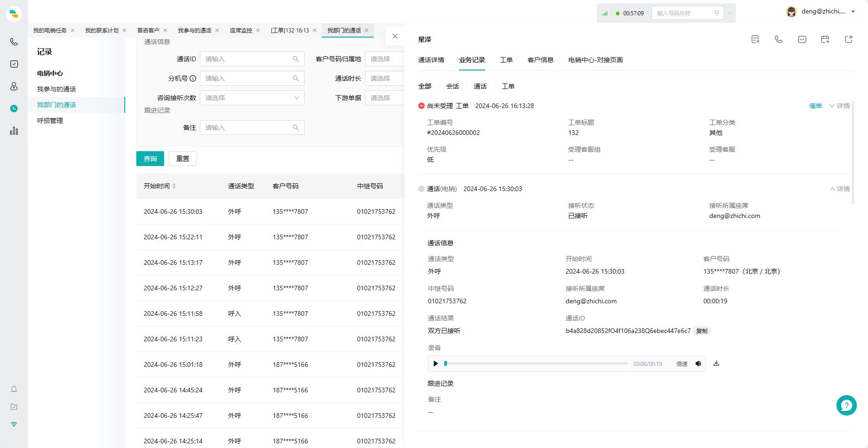Viewport: 868px width, 448px height.
Task: Open the dial pad keypad icon
Action: (717, 13)
